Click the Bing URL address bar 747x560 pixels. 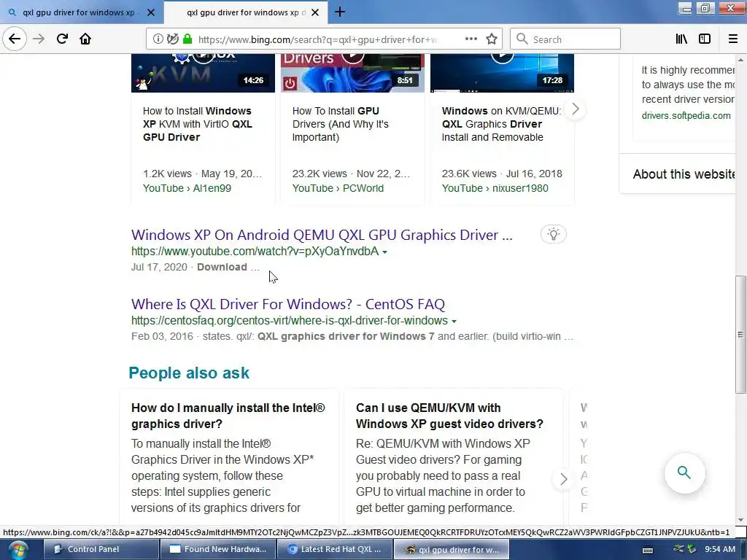(317, 39)
